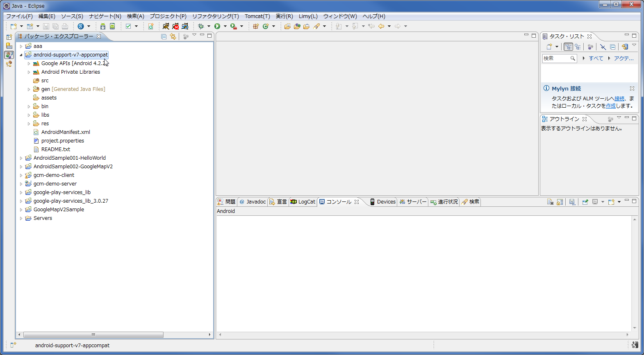Click the console vertical scrollbar down arrow

tap(635, 328)
